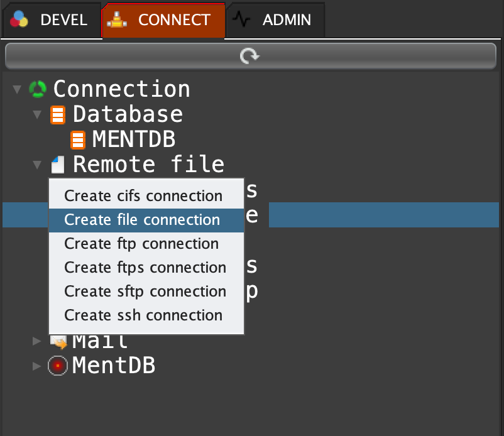Click the refresh arrow icon

(x=250, y=57)
